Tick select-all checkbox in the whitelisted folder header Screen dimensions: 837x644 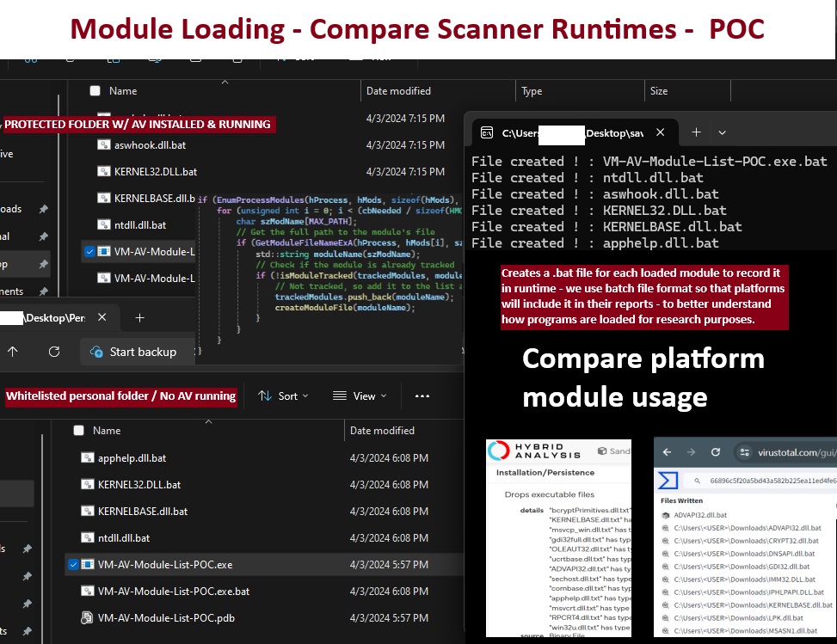click(x=78, y=430)
